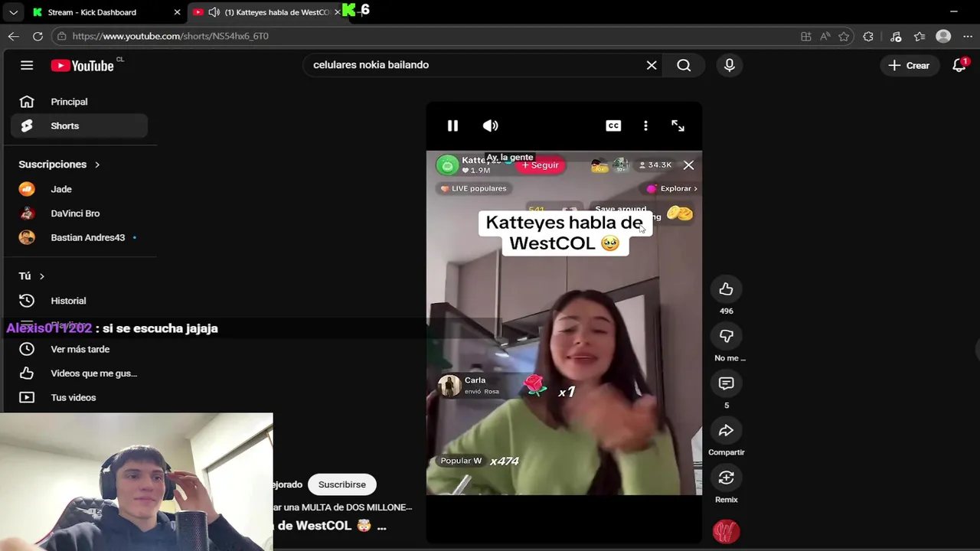Open the comments for the Short

click(726, 383)
